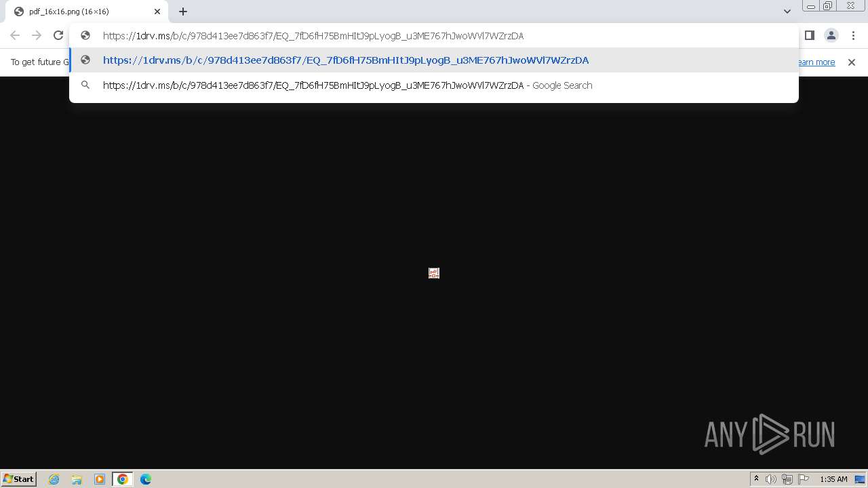The width and height of the screenshot is (868, 488).
Task: Open the Chrome profile avatar
Action: (x=831, y=35)
